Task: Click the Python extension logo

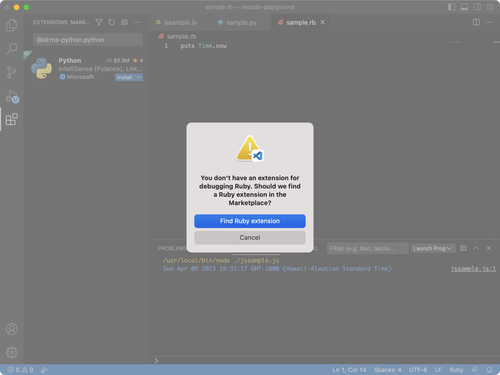Action: pyautogui.click(x=41, y=68)
